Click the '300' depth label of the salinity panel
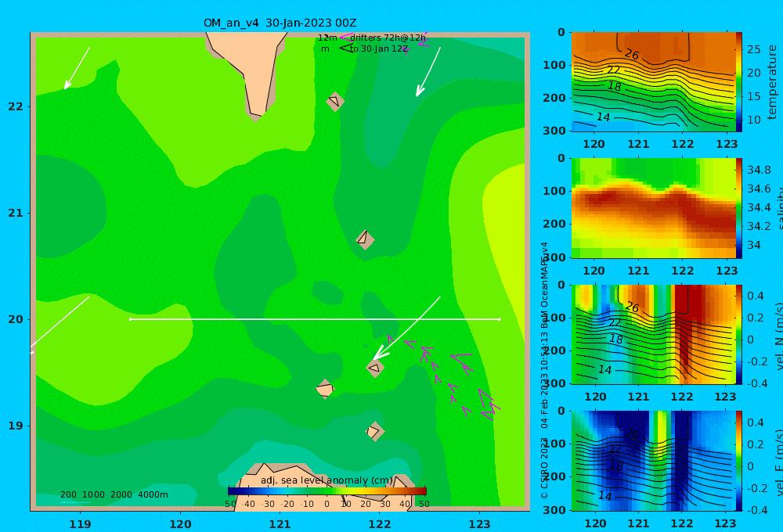Image resolution: width=783 pixels, height=532 pixels. pos(554,257)
